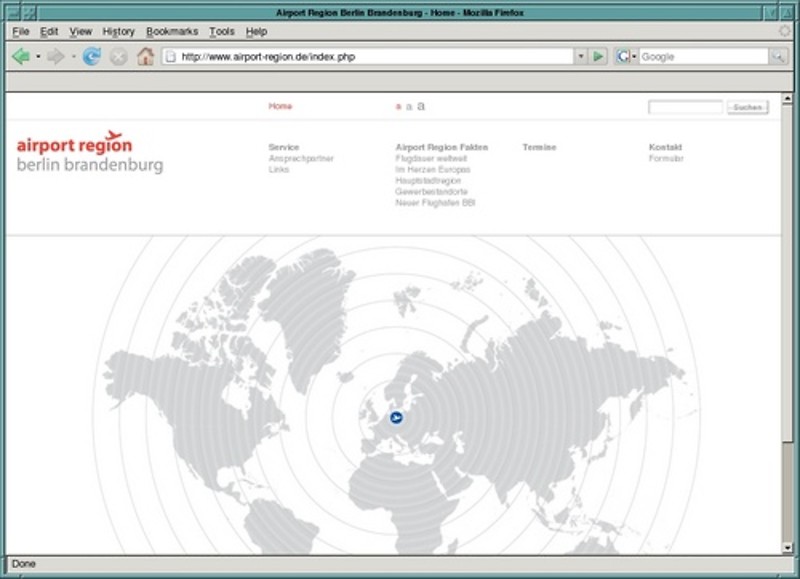Open the History menu
800x579 pixels.
tap(118, 32)
